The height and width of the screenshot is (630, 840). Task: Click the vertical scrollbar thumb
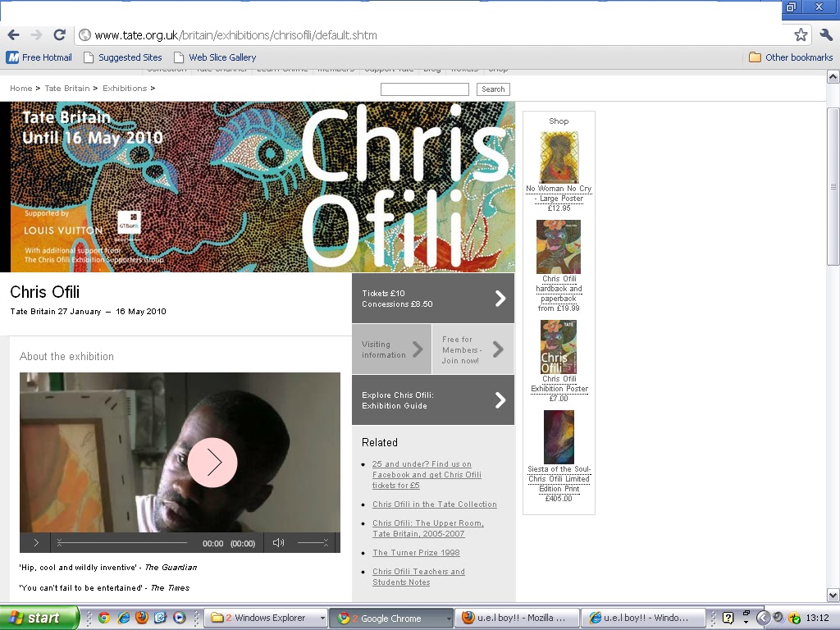pyautogui.click(x=833, y=186)
